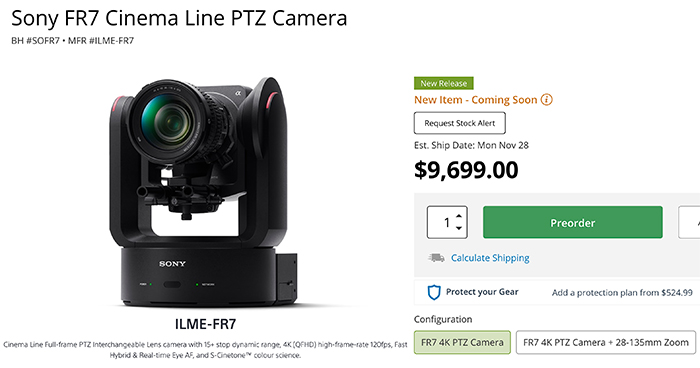Click the Protect your Gear label
This screenshot has width=700, height=368.
(482, 292)
